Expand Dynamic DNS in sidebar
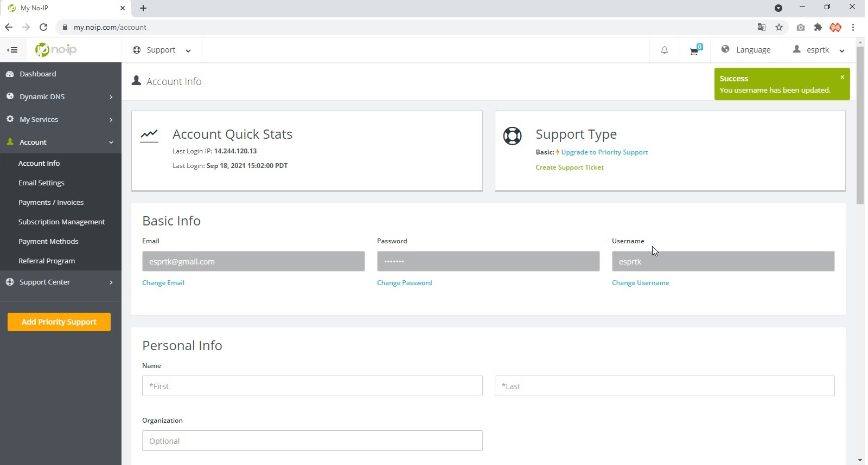 (x=60, y=96)
